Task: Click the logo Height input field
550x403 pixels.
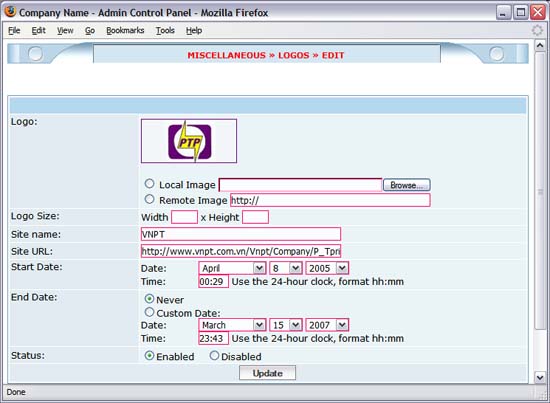Action: pyautogui.click(x=256, y=217)
